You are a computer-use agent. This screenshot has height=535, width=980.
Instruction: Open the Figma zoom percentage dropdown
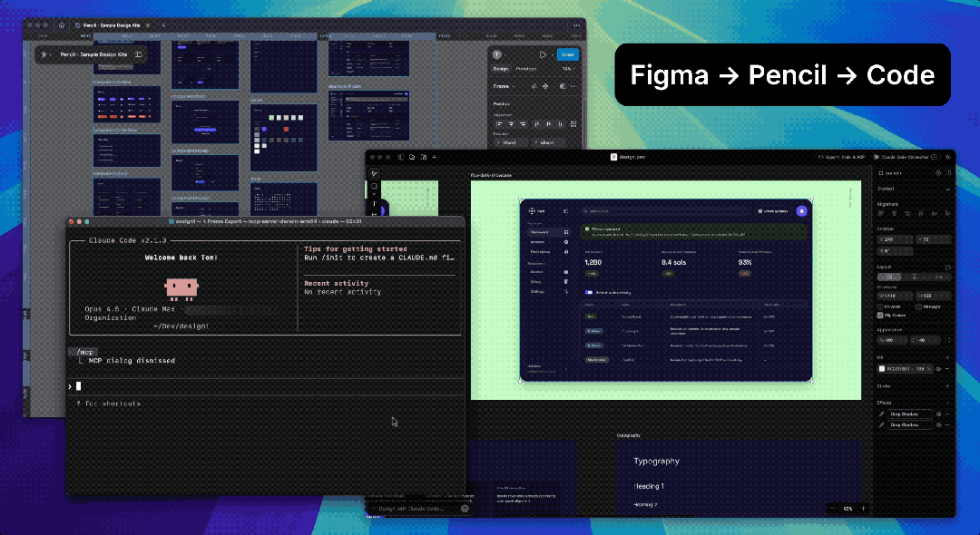[568, 68]
